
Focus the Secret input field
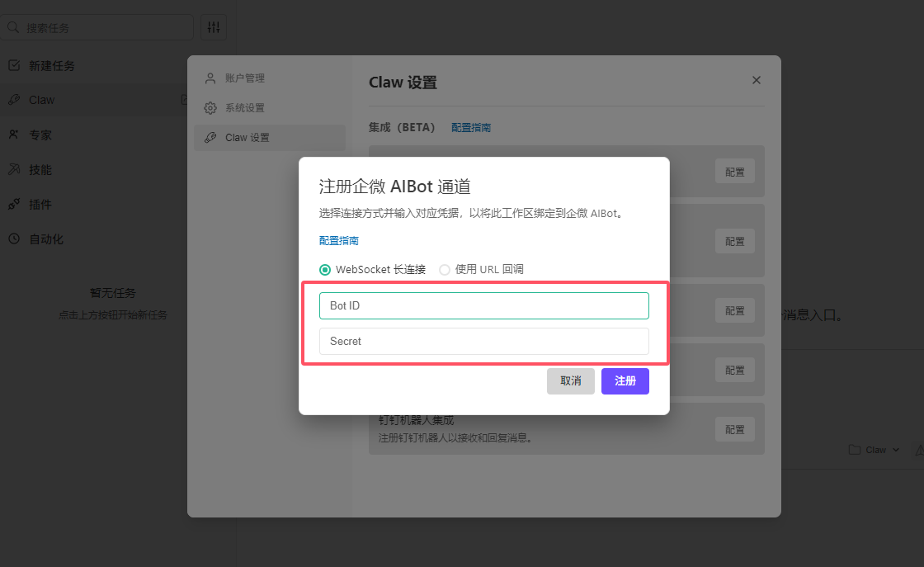[483, 341]
